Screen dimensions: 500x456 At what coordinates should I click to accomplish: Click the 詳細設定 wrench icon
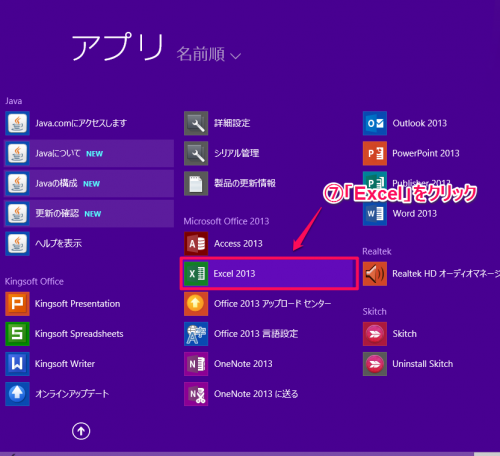click(x=196, y=123)
